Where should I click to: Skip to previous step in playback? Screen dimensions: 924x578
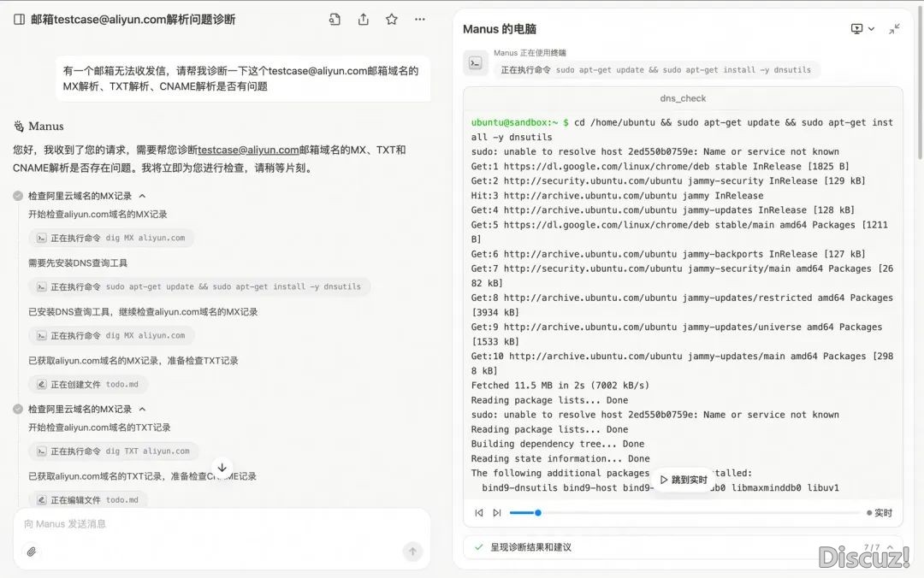(479, 513)
